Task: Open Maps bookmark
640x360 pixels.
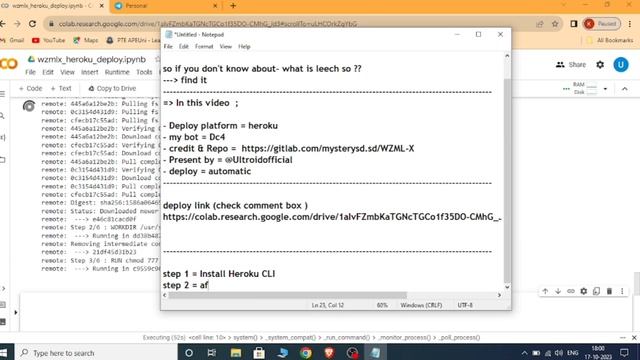Action: click(x=86, y=40)
